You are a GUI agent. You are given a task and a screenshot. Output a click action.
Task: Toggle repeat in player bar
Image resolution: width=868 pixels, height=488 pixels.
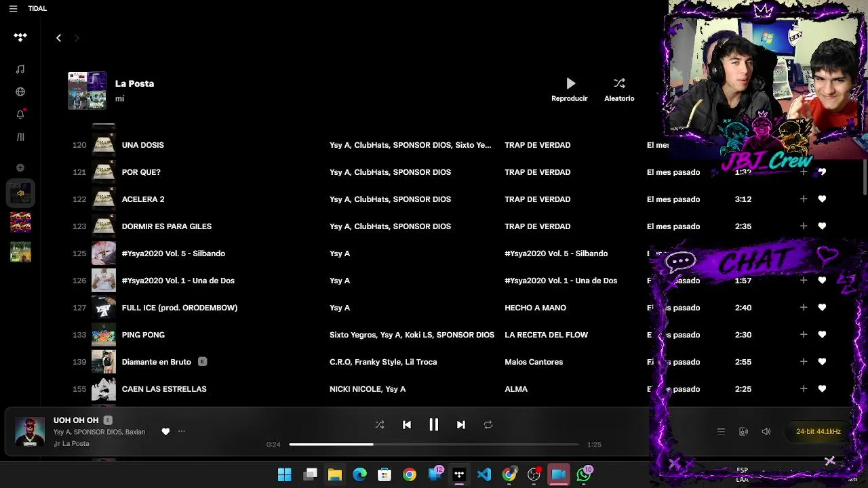click(x=488, y=425)
